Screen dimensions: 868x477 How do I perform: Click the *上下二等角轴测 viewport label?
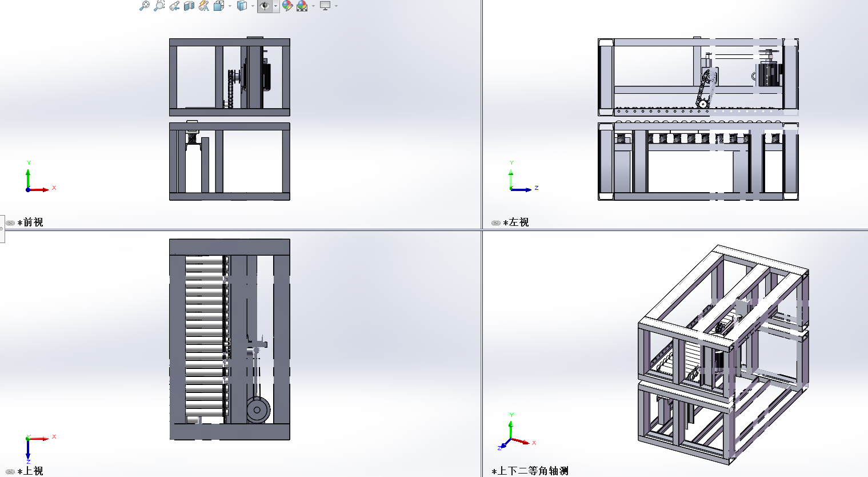(530, 471)
